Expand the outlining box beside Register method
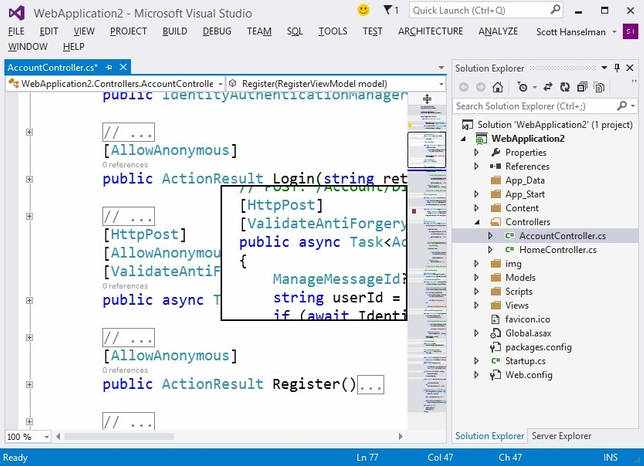Screen dimensions: 644x466 coord(29,384)
